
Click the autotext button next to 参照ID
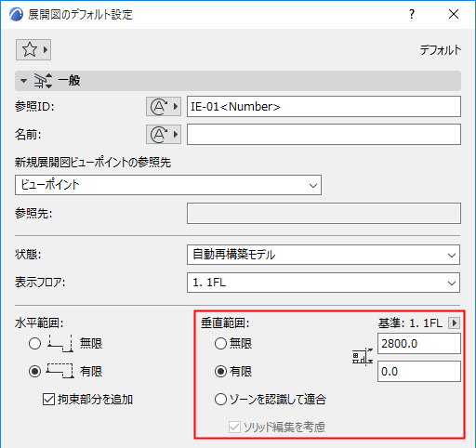click(x=164, y=107)
